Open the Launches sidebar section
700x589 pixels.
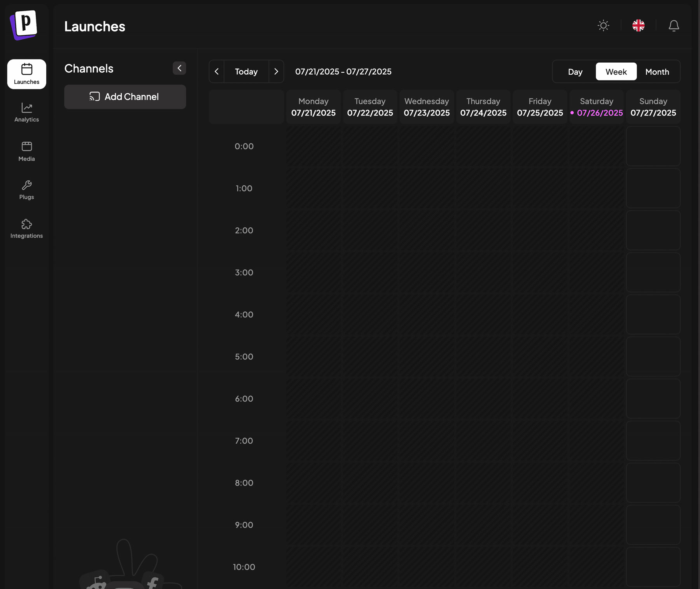[26, 74]
